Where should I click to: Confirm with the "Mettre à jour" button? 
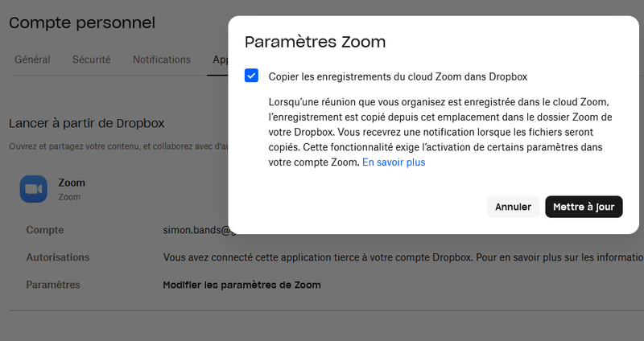tap(584, 207)
